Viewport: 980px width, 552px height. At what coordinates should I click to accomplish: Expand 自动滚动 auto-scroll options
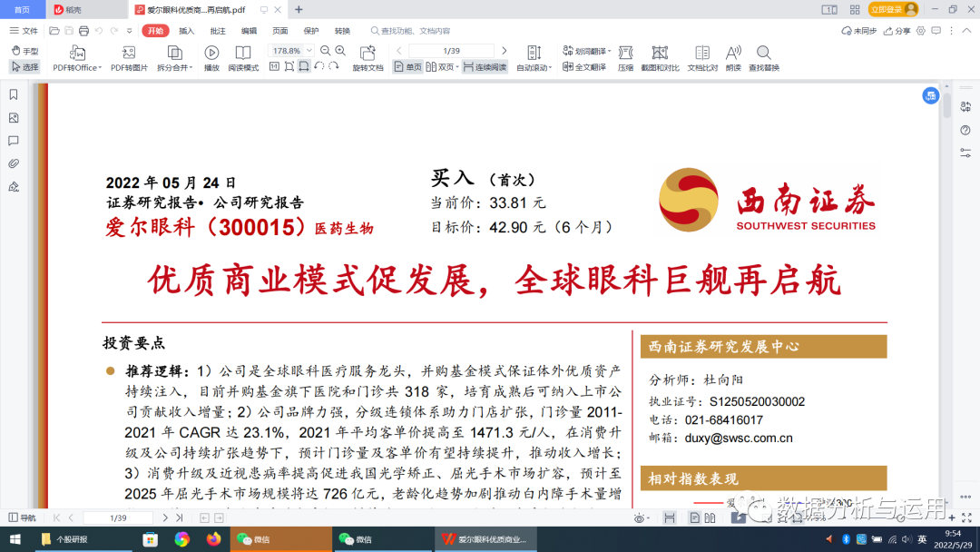534,59
